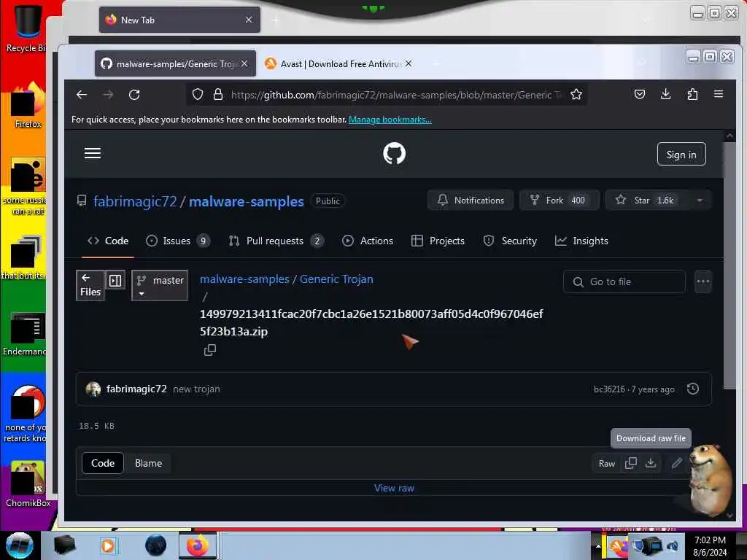Close the Avast browser tab
Viewport: 747px width, 560px height.
click(409, 63)
